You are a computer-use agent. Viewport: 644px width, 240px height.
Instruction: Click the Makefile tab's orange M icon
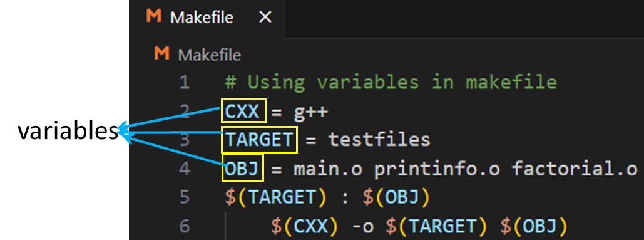pos(155,16)
